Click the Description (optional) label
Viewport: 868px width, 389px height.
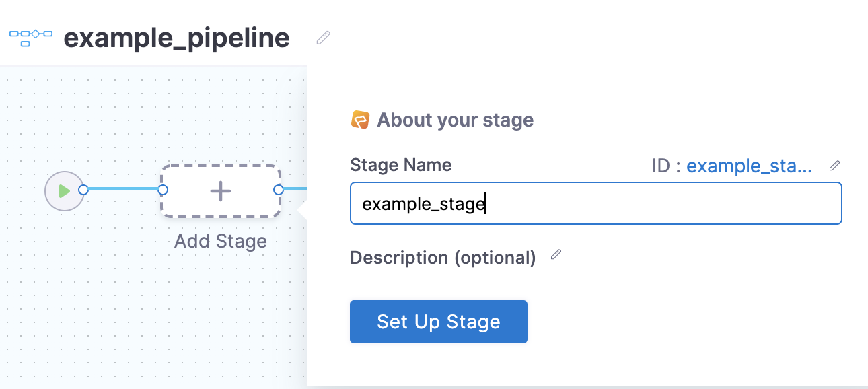(x=443, y=258)
